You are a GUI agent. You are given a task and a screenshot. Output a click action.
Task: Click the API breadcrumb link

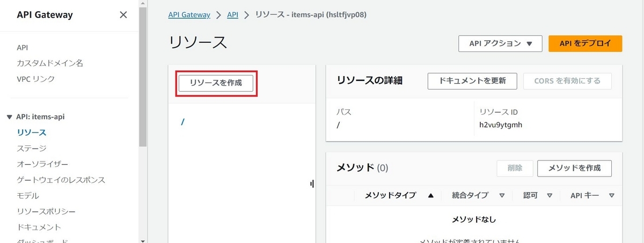[232, 15]
